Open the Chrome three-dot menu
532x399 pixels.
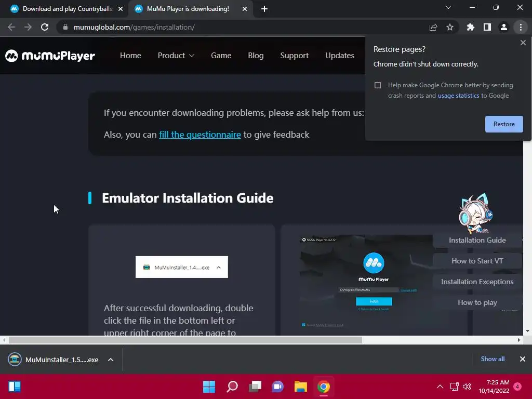521,27
